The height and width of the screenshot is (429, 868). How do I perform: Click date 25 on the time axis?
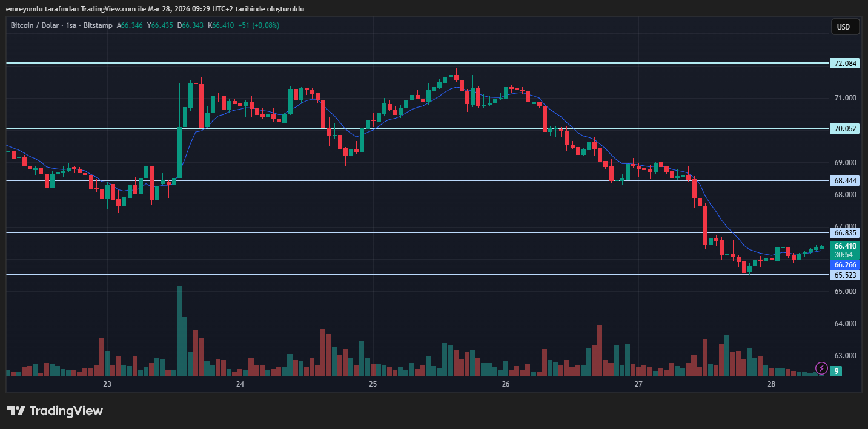(373, 384)
